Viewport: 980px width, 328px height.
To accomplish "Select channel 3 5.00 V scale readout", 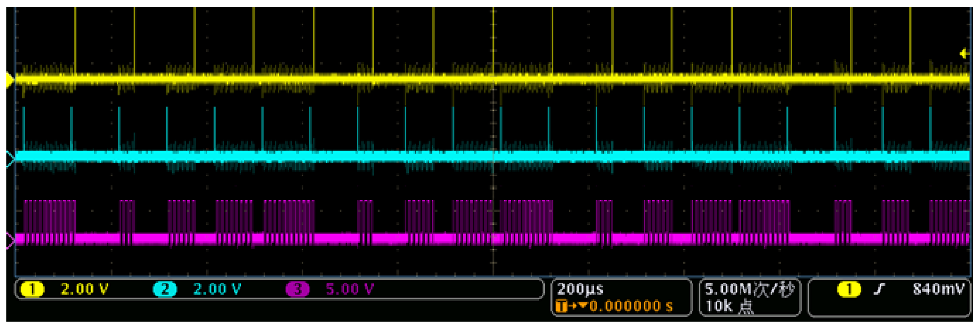I will pos(350,289).
